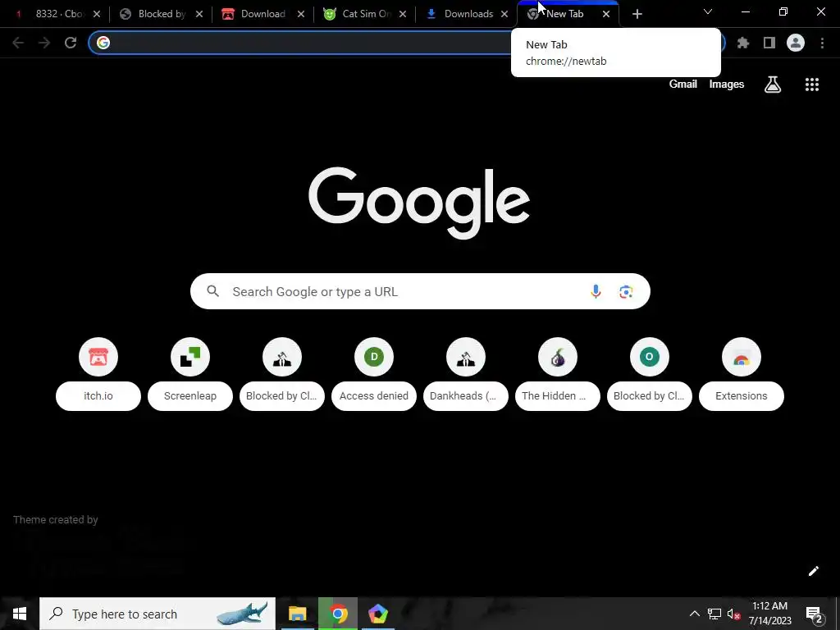Click the Windows Type here to search box
840x630 pixels.
157,614
